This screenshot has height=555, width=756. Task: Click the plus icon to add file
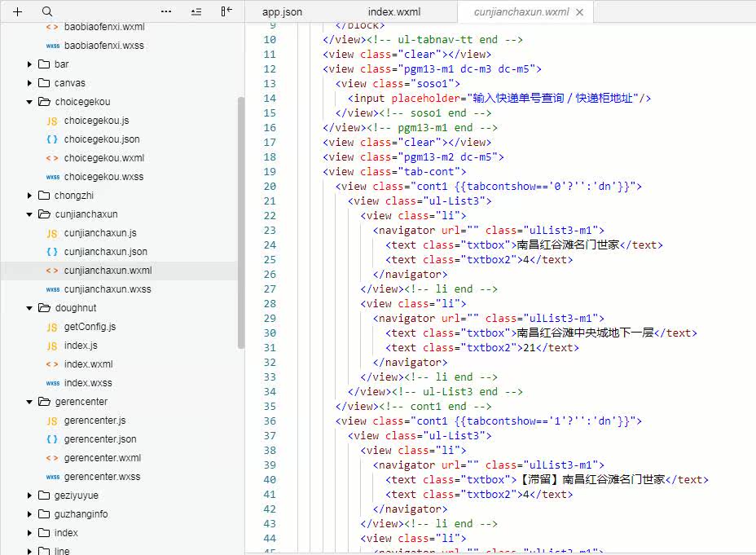(x=17, y=11)
